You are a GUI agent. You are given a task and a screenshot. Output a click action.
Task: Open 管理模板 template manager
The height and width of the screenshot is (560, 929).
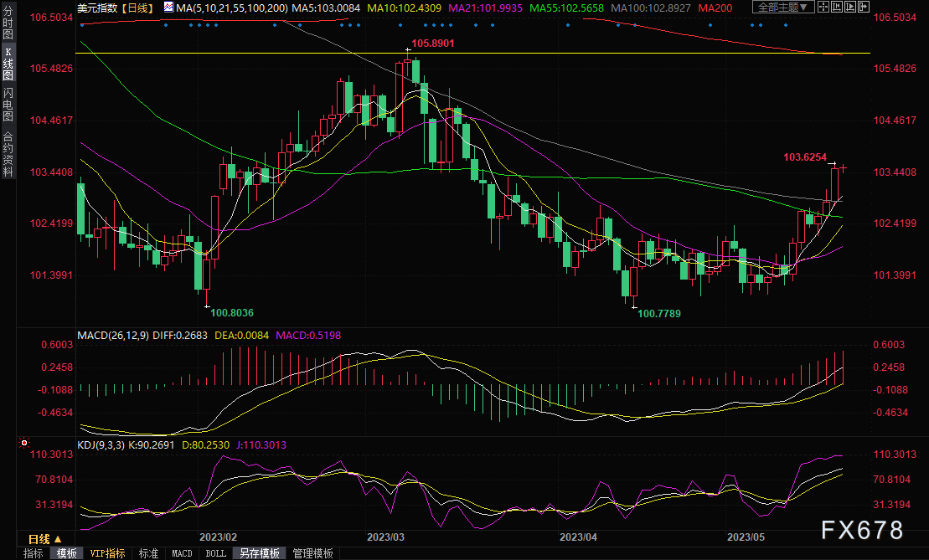[312, 553]
